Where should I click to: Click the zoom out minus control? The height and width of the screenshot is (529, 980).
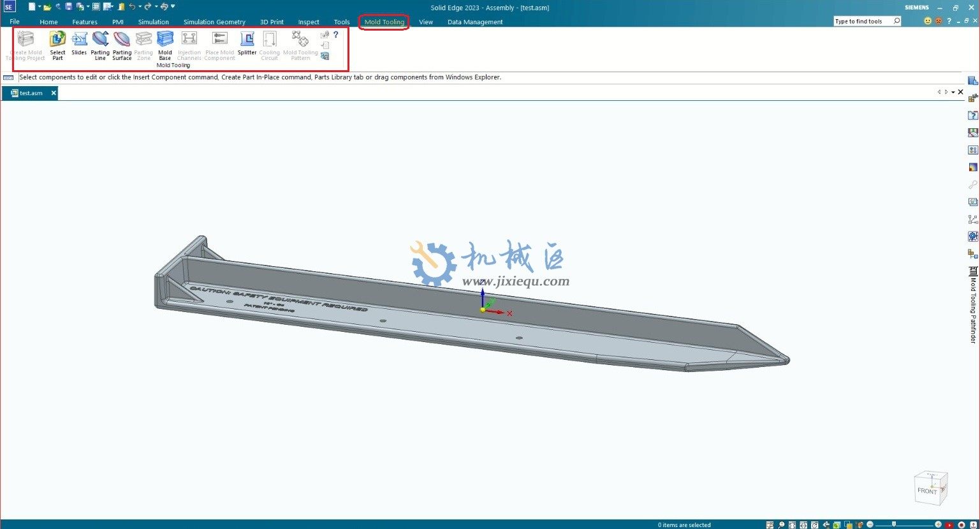870,524
